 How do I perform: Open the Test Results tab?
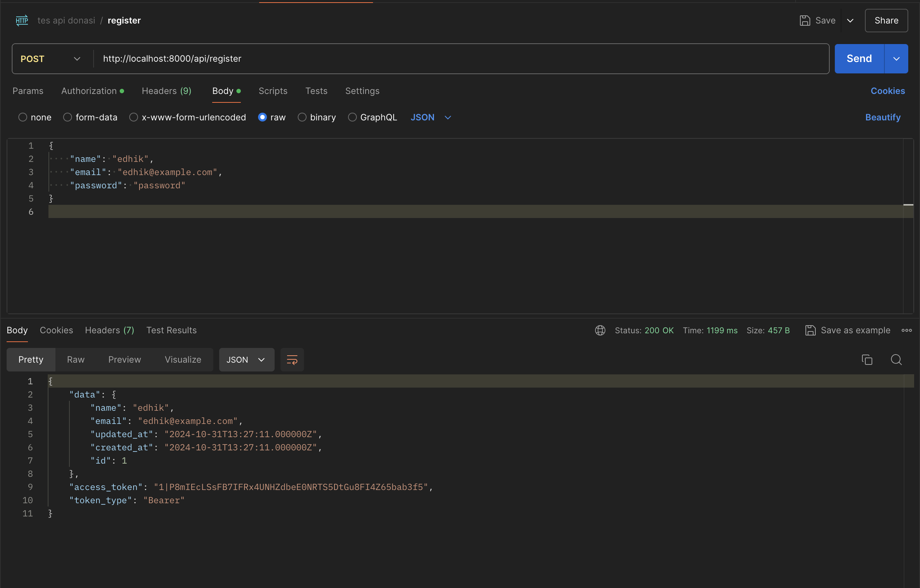171,330
